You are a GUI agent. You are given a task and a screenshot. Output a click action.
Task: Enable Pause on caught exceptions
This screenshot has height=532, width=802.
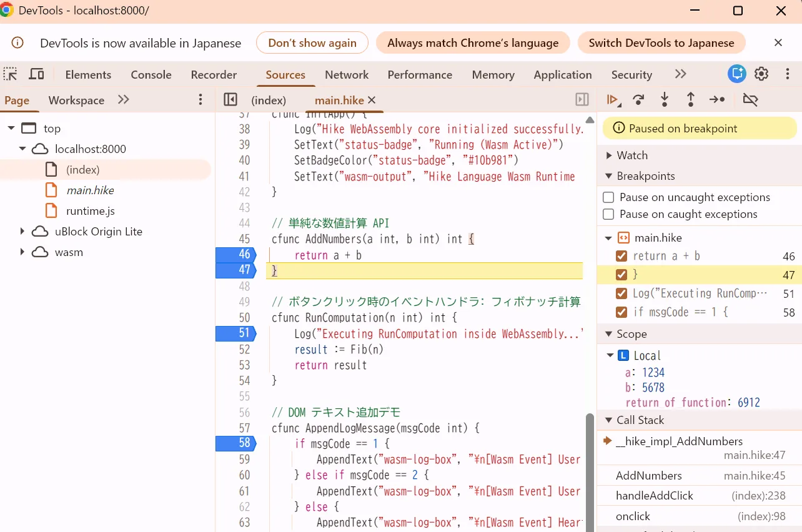[x=608, y=214]
